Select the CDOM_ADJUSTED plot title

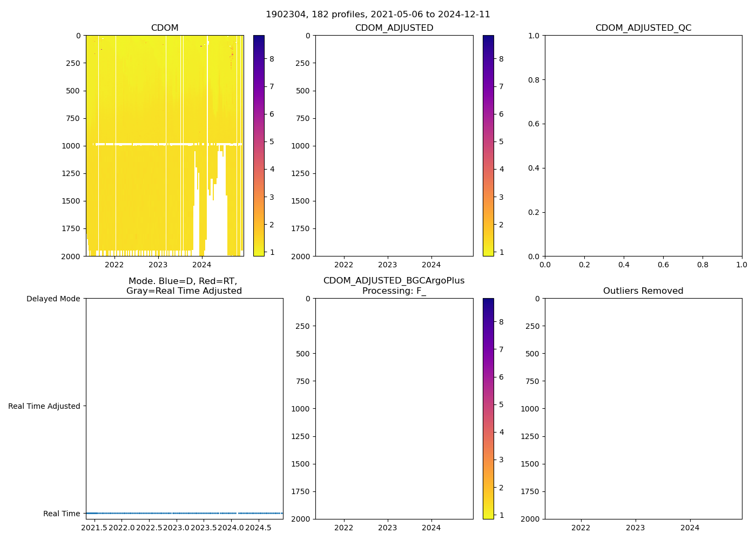(394, 28)
